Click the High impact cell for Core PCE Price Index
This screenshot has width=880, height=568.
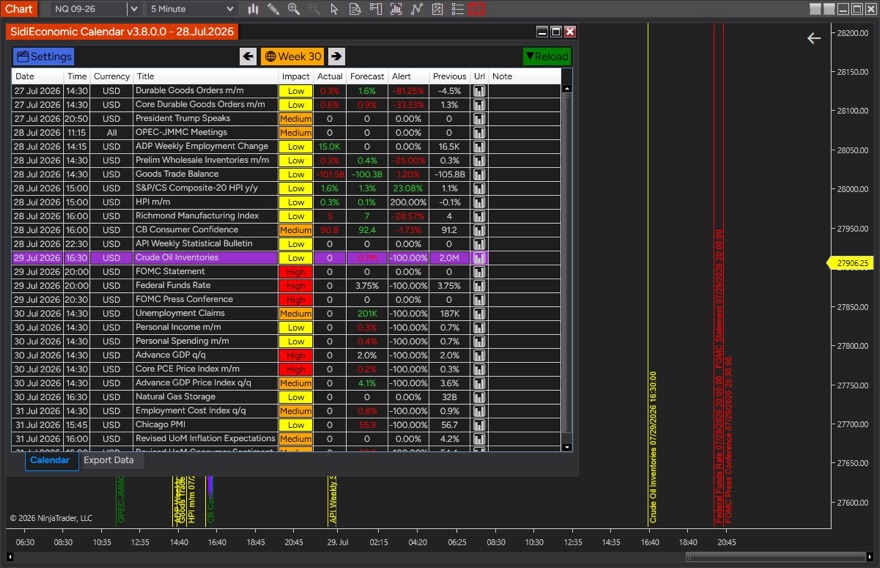tap(296, 369)
